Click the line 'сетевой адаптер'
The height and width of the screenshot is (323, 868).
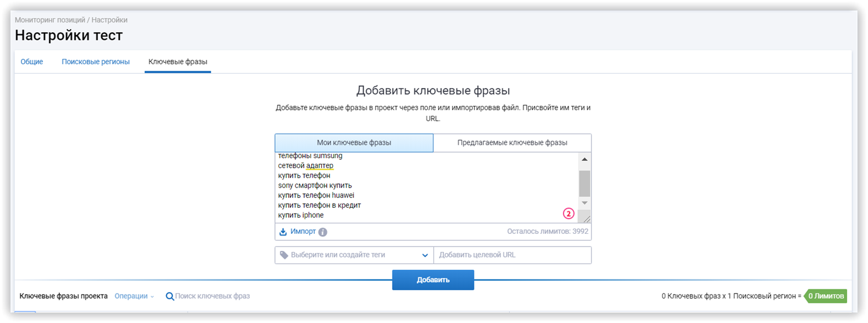pos(306,166)
